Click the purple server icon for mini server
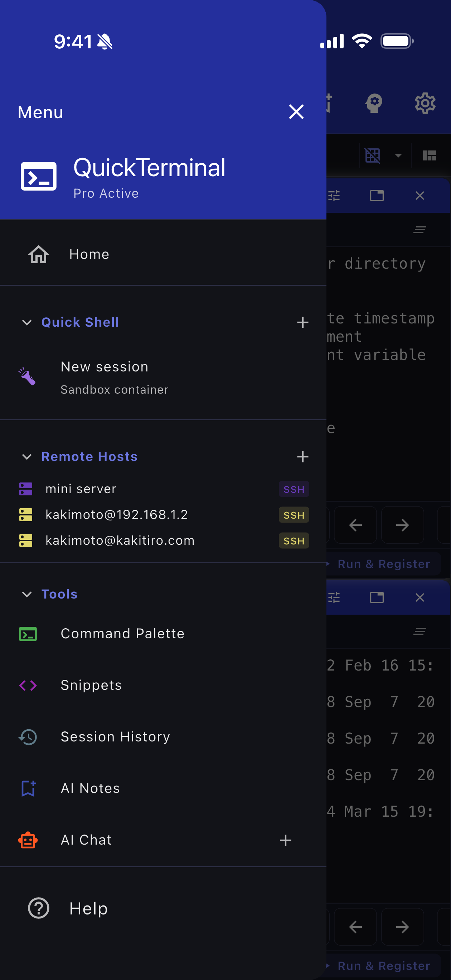 point(26,489)
